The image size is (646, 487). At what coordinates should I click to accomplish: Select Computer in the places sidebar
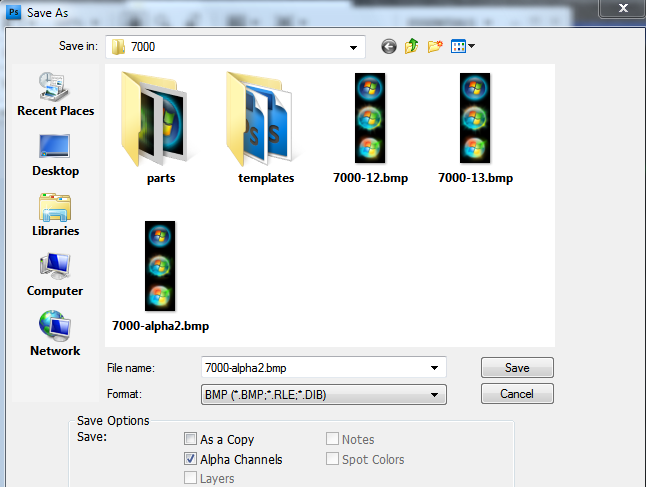pos(55,275)
